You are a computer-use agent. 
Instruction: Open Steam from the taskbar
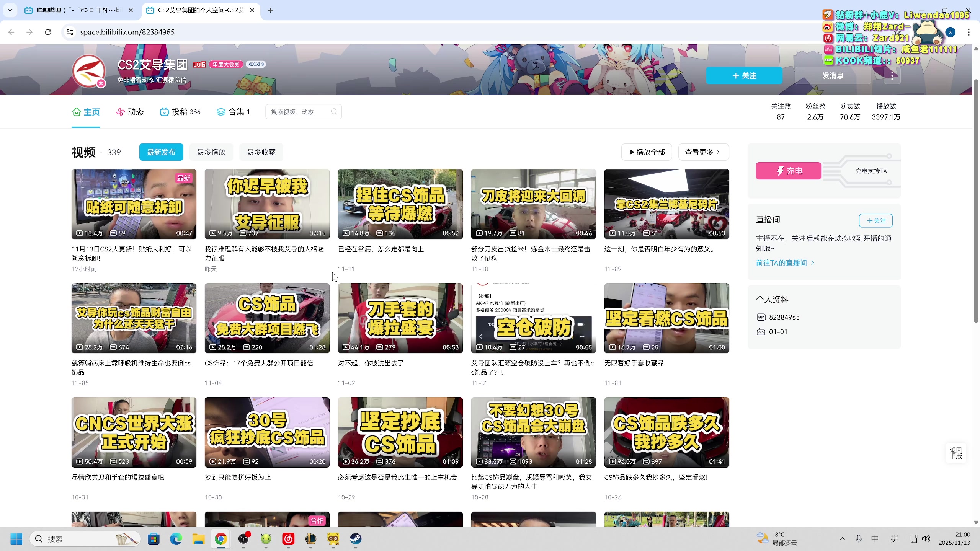coord(355,539)
